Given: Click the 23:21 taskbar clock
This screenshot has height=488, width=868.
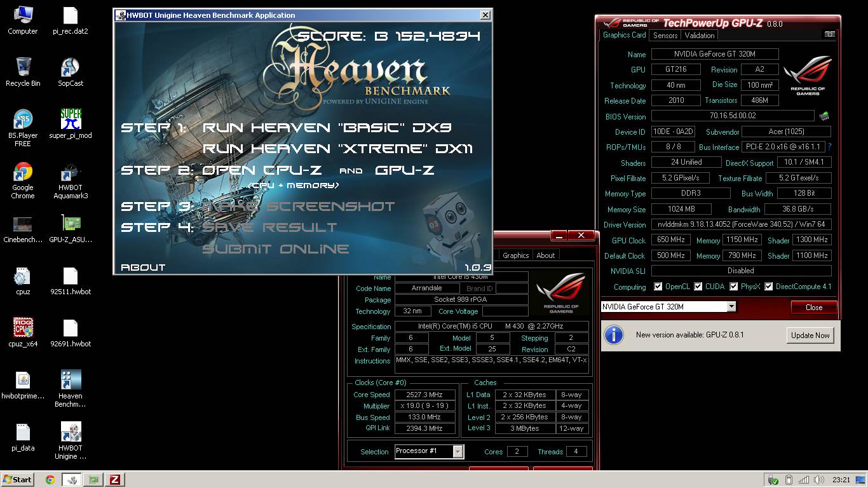Looking at the screenshot, I should click(x=841, y=480).
